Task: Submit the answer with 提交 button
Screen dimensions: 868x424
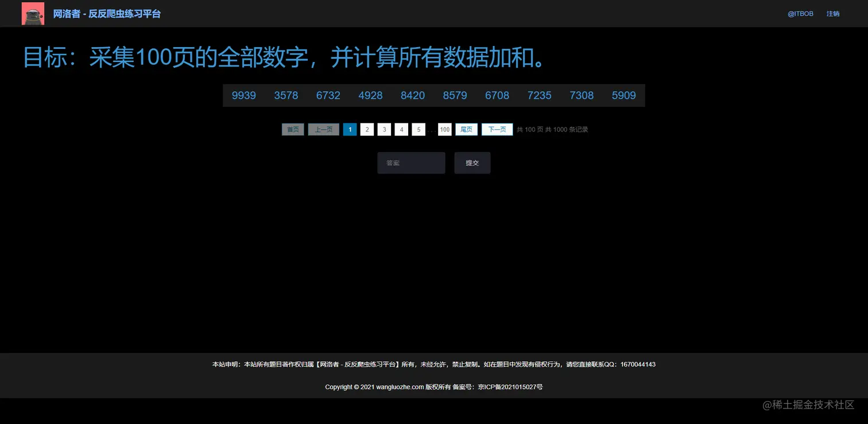Action: point(472,163)
